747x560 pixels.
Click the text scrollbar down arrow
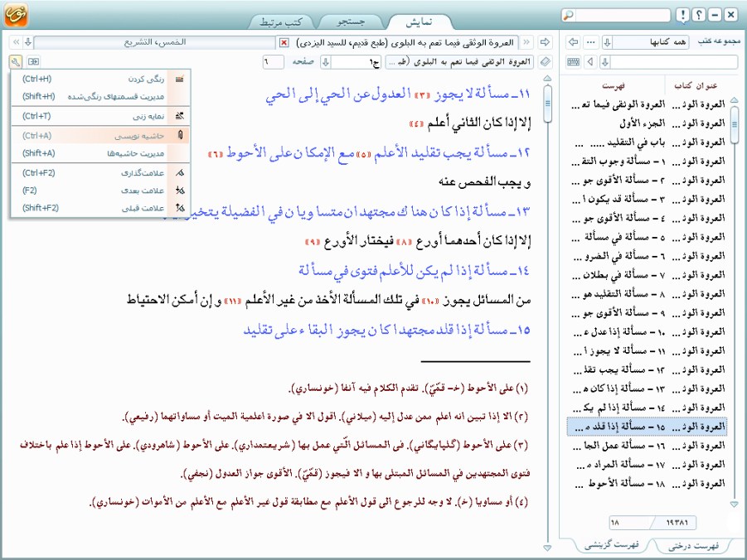547,548
